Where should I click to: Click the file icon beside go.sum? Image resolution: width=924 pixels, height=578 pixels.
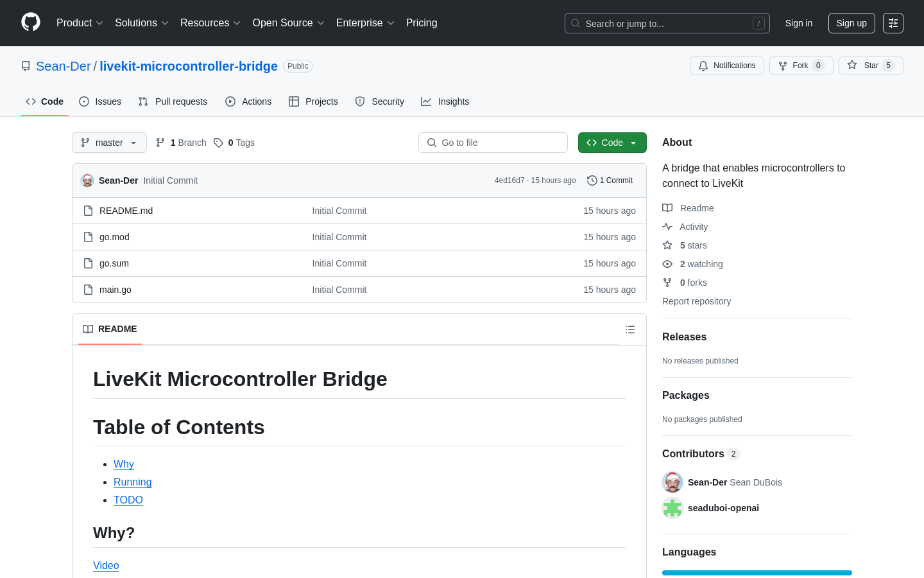coord(89,263)
